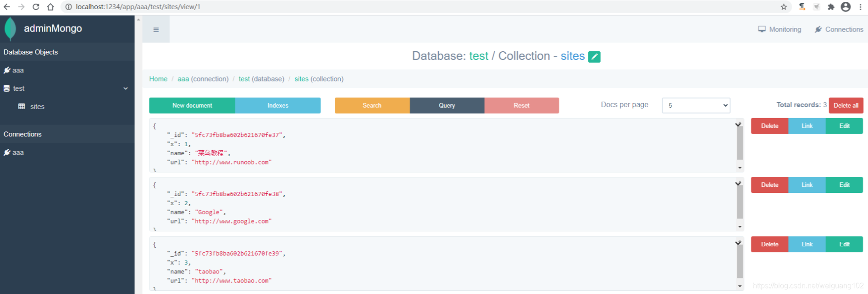Click the adminMongo title text

coord(53,28)
